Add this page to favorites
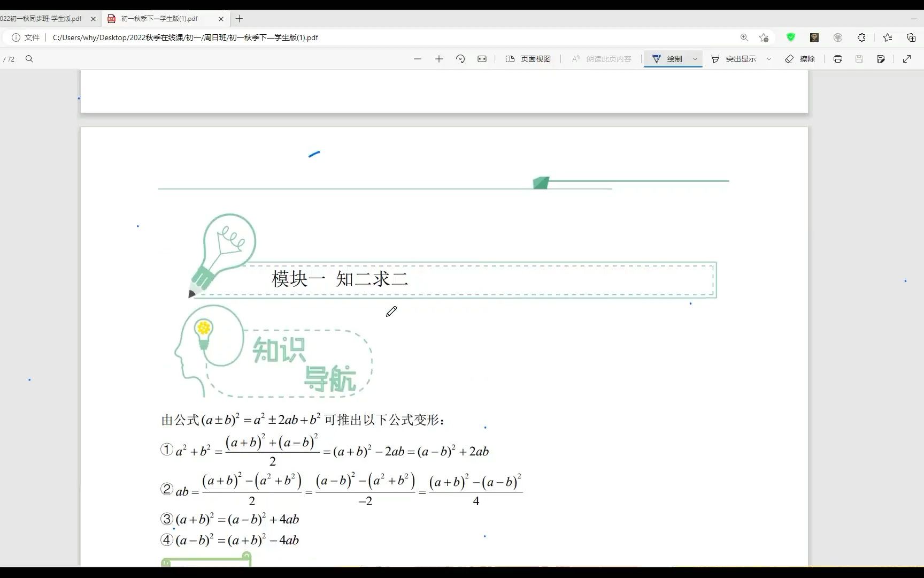This screenshot has width=924, height=578. 764,37
